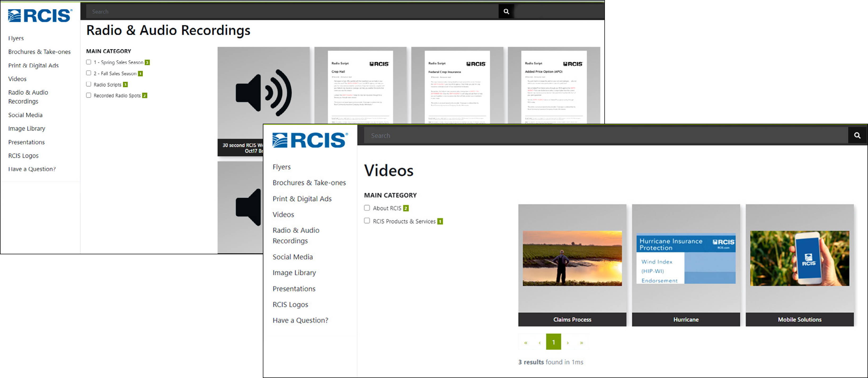868x378 pixels.
Task: Click the Search field in Radio & Audio window
Action: coord(293,11)
